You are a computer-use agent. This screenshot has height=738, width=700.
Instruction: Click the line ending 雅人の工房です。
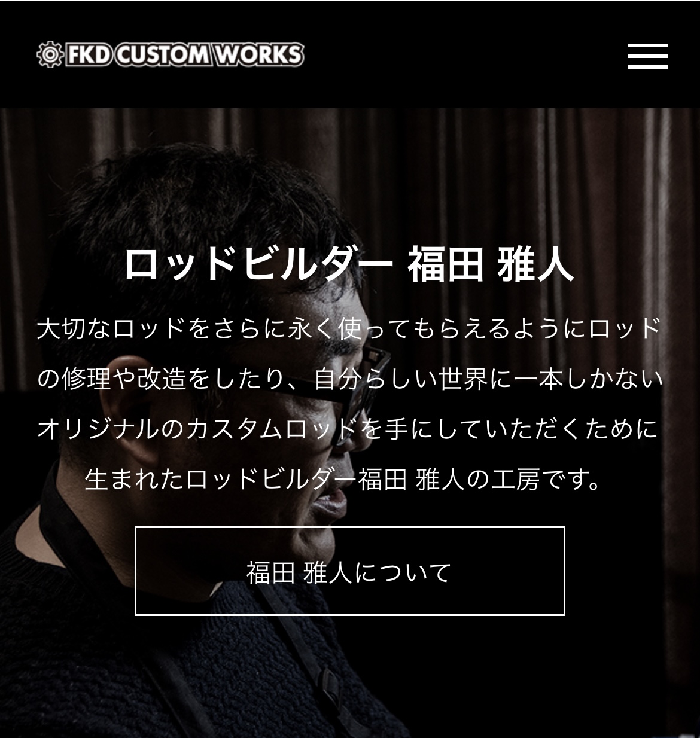click(x=343, y=480)
